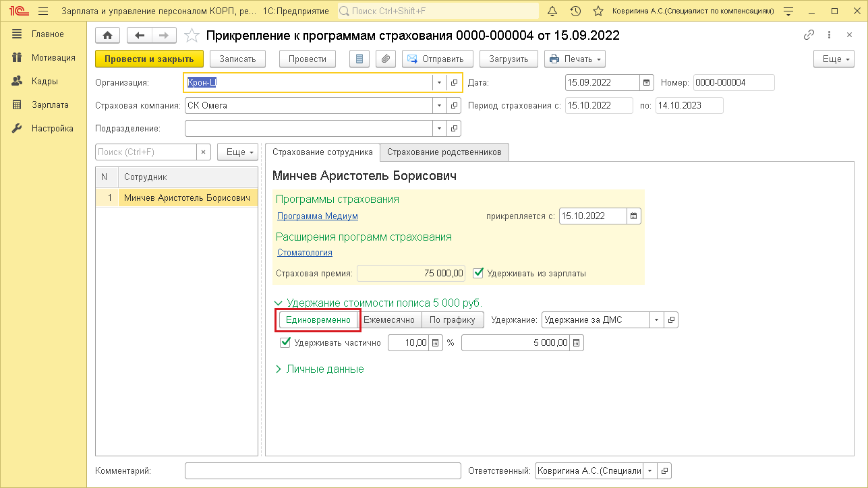Open the Настройка section
This screenshot has width=868, height=488.
pos(43,129)
